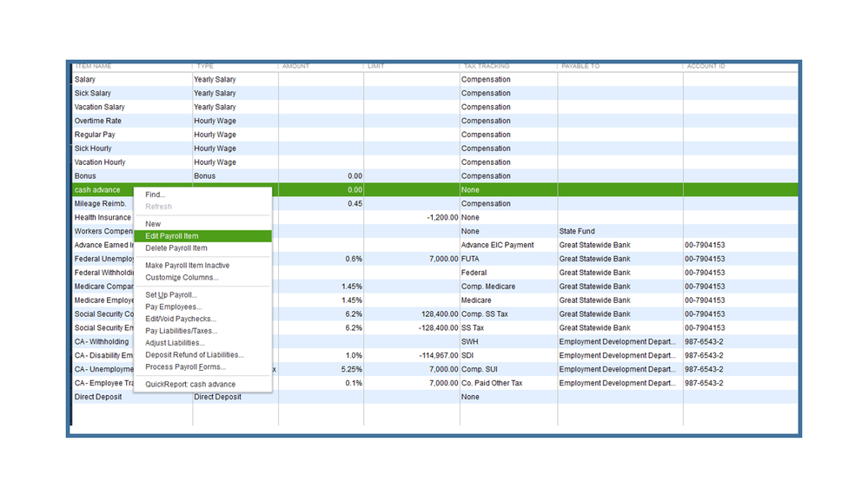Select the Advance Earned Income item
Image resolution: width=868 pixels, height=488 pixels.
(104, 246)
